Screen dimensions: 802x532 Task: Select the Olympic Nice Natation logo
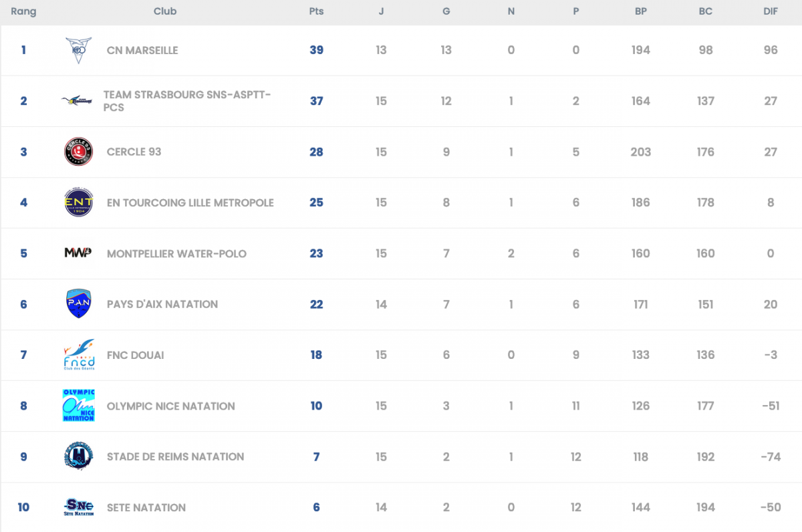(x=78, y=406)
